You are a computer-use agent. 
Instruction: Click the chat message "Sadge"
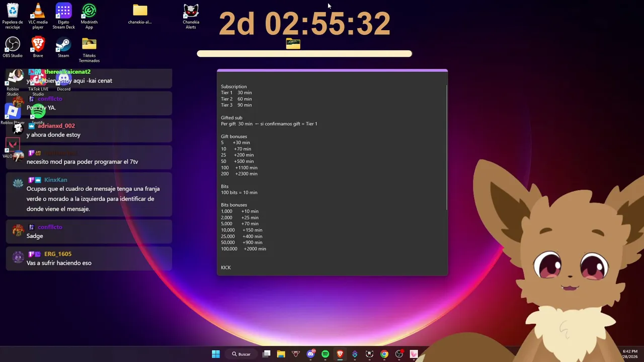pyautogui.click(x=35, y=236)
